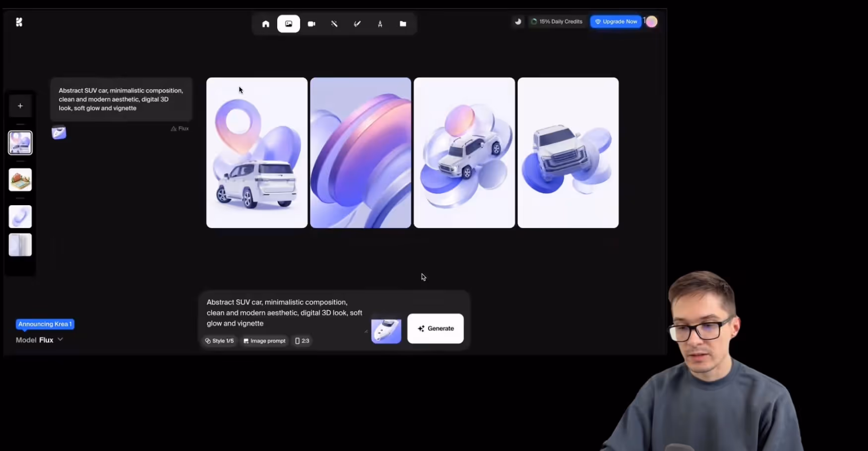The image size is (868, 451).
Task: Open the 2:3 aspect ratio selector
Action: (302, 340)
